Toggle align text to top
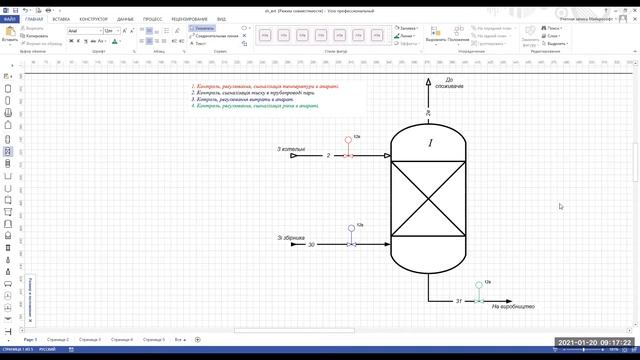Screen dimensions: 640x360 [x=142, y=31]
